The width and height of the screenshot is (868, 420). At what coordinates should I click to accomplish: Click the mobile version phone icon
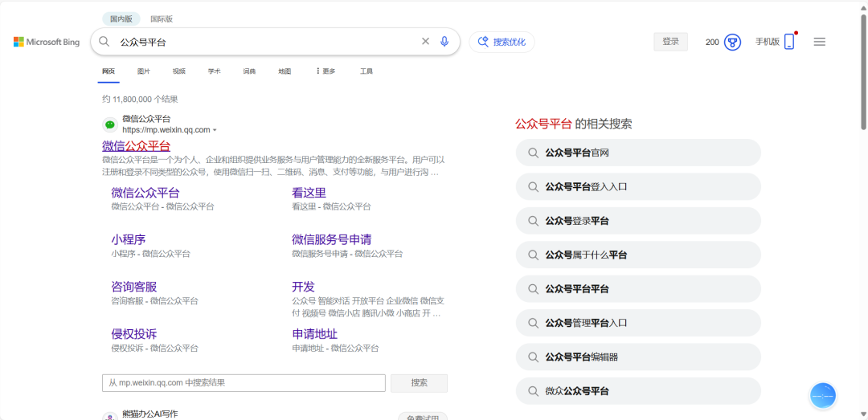pos(789,42)
